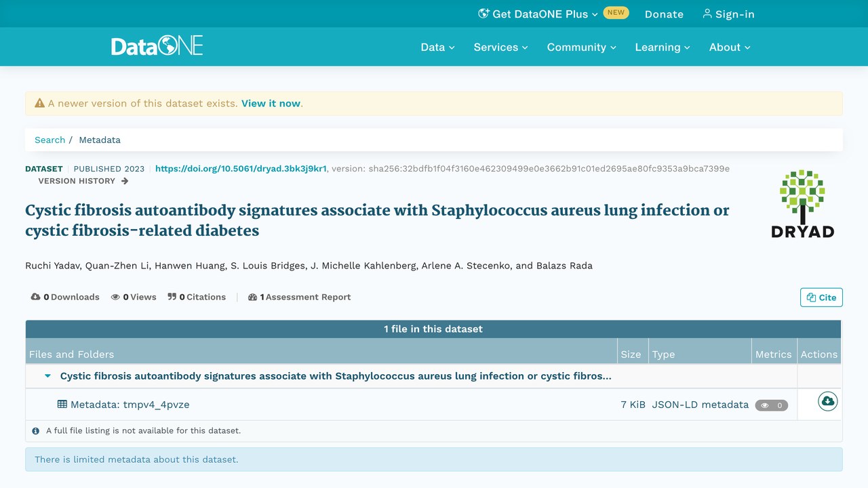Collapse the Cystic fibrosis folder row
Viewport: 868px width, 488px height.
tap(47, 376)
